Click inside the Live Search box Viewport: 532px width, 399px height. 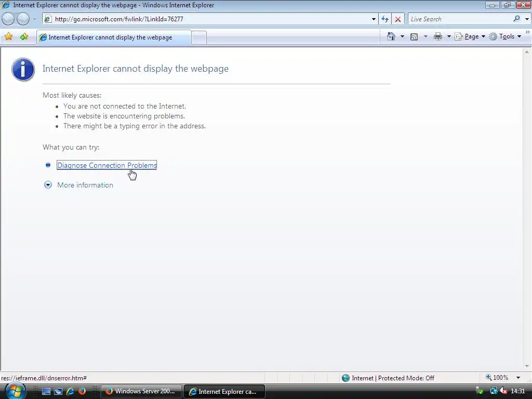(460, 19)
